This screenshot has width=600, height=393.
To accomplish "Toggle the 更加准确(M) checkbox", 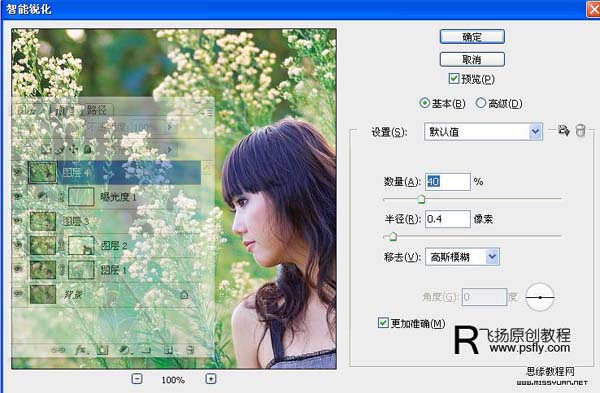I will click(383, 323).
